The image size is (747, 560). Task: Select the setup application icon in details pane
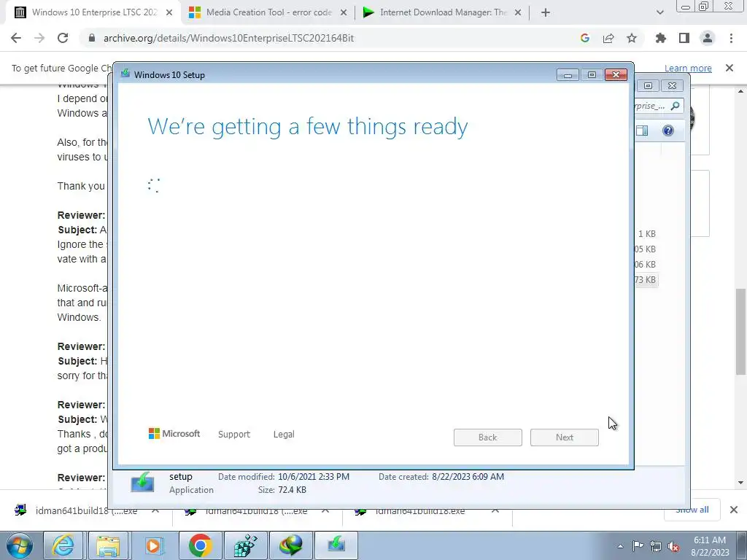point(142,482)
